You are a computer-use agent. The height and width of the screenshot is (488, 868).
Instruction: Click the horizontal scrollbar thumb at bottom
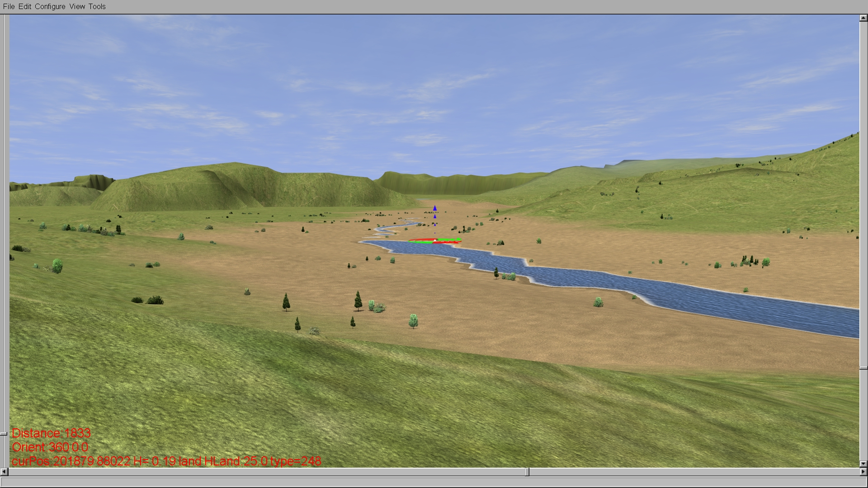click(527, 472)
